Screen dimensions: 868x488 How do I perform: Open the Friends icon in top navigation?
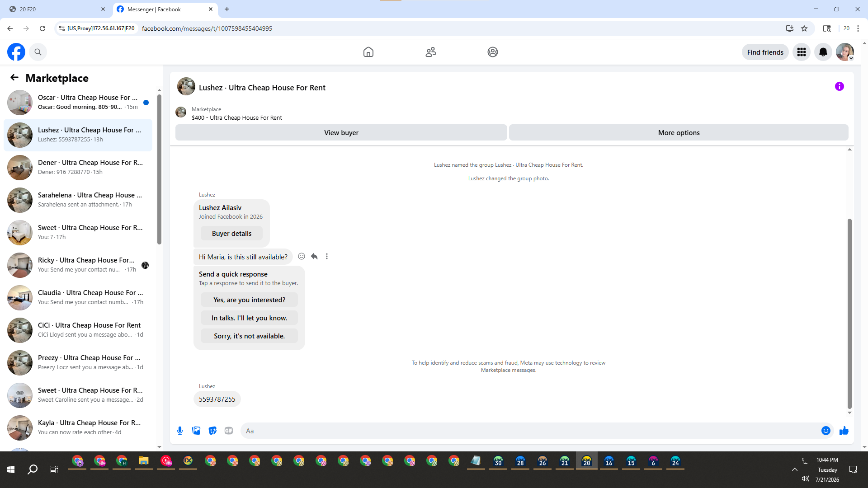click(431, 52)
